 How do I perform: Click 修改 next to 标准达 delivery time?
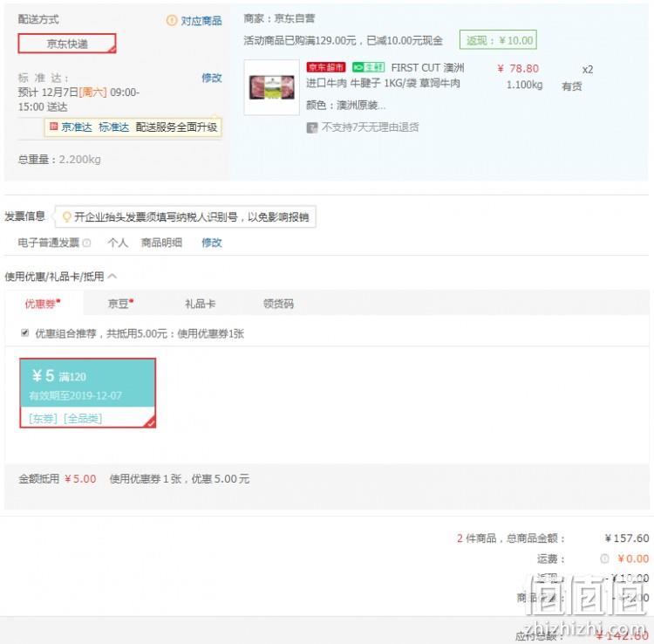click(212, 78)
